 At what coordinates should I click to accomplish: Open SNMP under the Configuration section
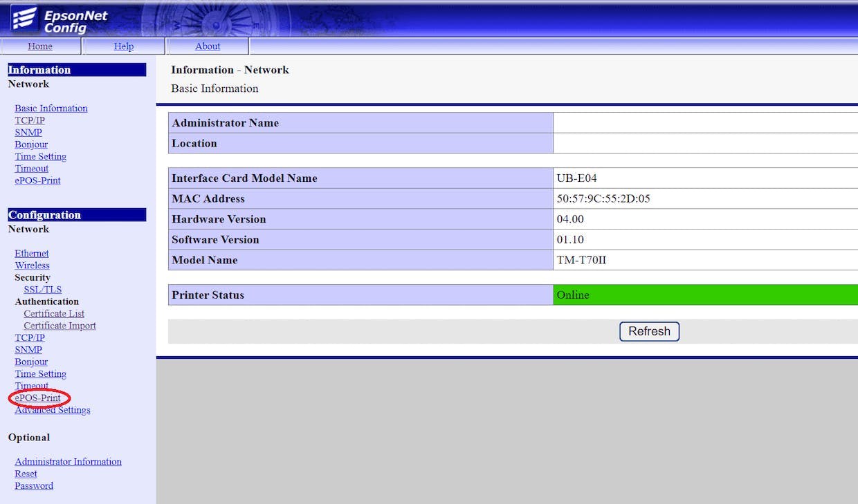point(28,350)
